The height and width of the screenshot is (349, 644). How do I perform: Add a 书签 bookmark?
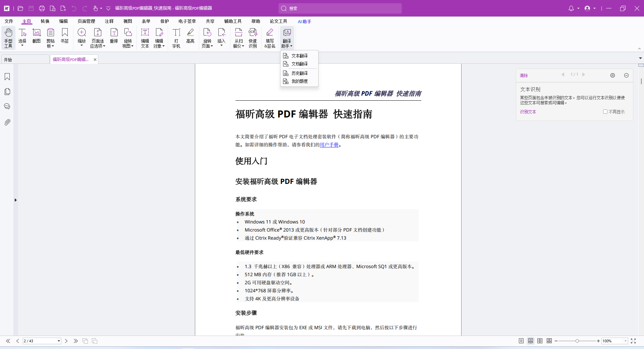(x=64, y=36)
